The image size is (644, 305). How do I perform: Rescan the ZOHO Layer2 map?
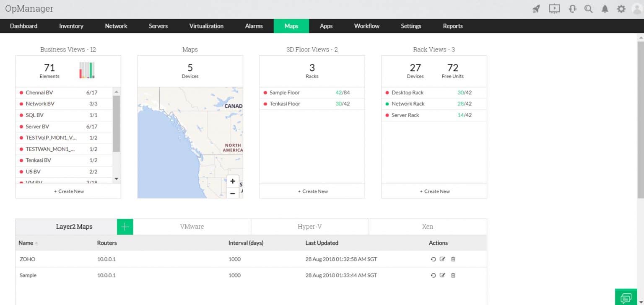434,259
